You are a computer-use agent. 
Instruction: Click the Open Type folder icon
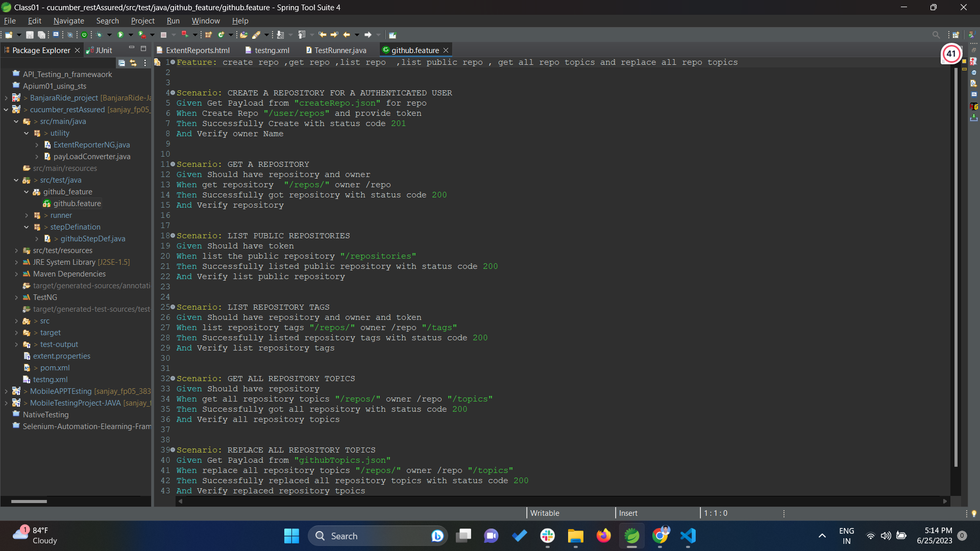pos(243,35)
